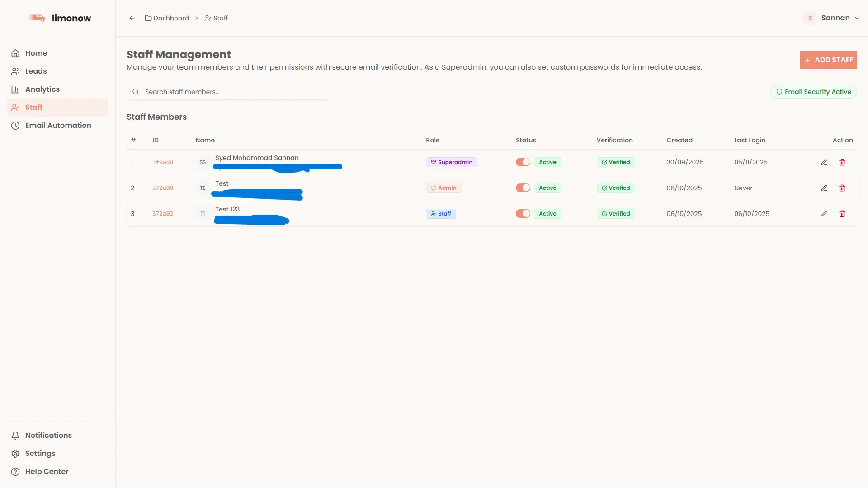Delete the Test 123 staff member

tap(842, 214)
